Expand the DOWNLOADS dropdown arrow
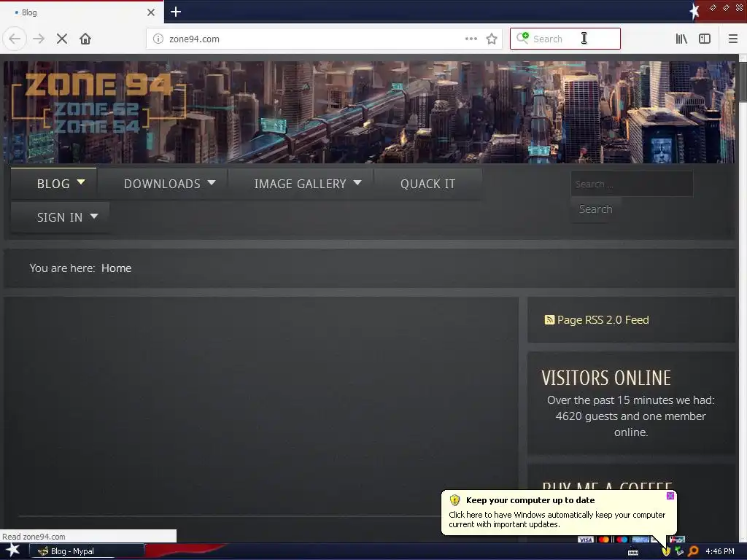Image resolution: width=747 pixels, height=560 pixels. point(212,182)
